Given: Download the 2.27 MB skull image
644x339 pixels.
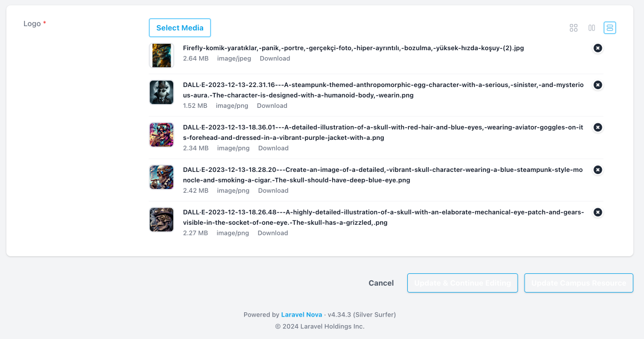Looking at the screenshot, I should coord(272,233).
